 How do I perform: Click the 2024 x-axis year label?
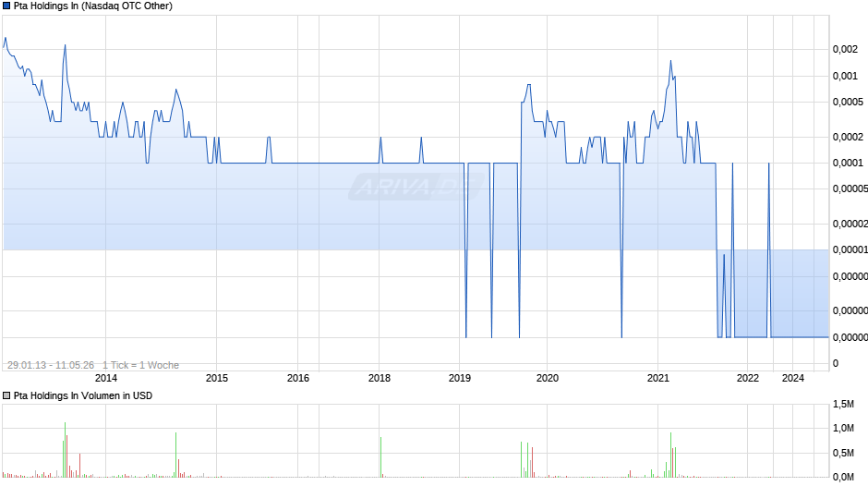[792, 378]
